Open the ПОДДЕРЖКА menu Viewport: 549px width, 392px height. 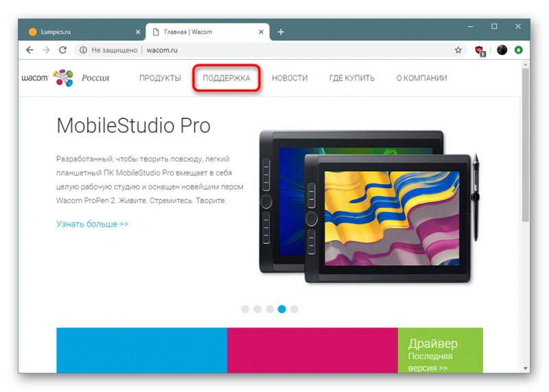click(226, 78)
